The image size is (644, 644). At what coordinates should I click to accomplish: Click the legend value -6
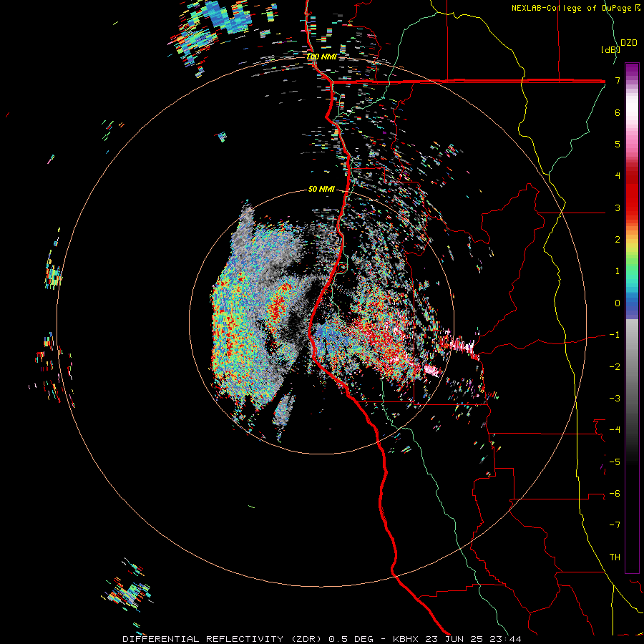click(x=615, y=493)
